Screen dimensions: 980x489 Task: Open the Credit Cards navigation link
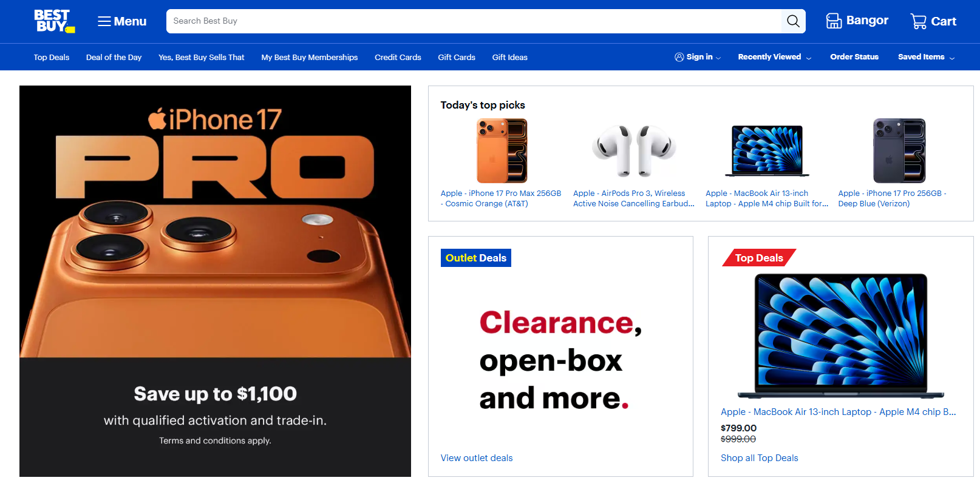pyautogui.click(x=398, y=58)
